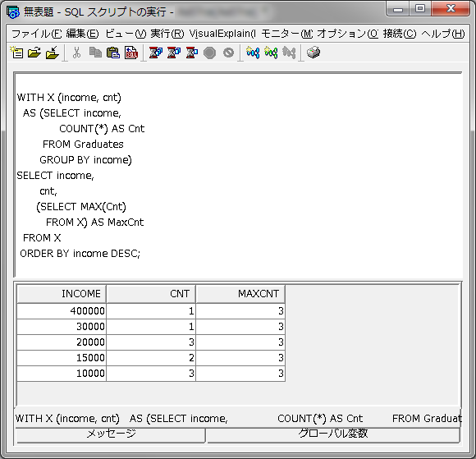Select the 20000 income cell
Image resolution: width=476 pixels, height=459 pixels.
(x=62, y=342)
